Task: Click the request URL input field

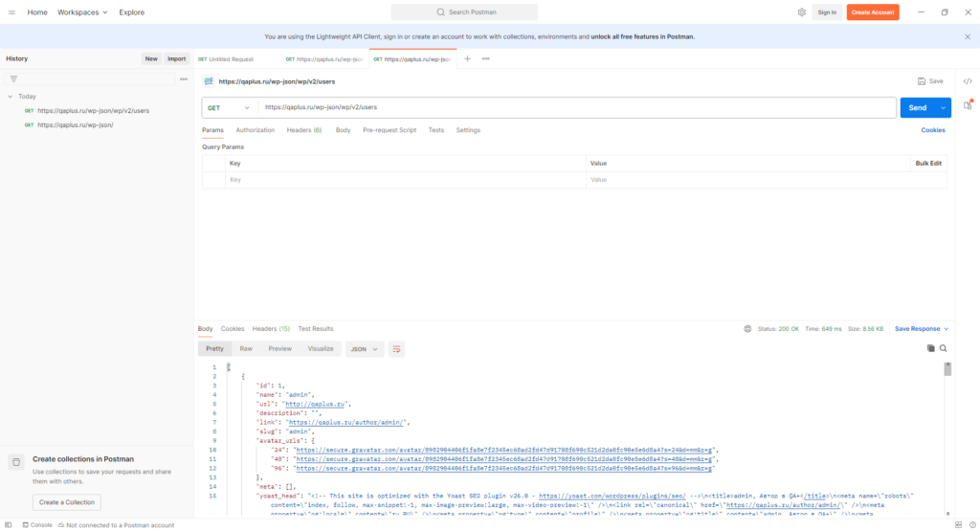Action: pos(574,107)
